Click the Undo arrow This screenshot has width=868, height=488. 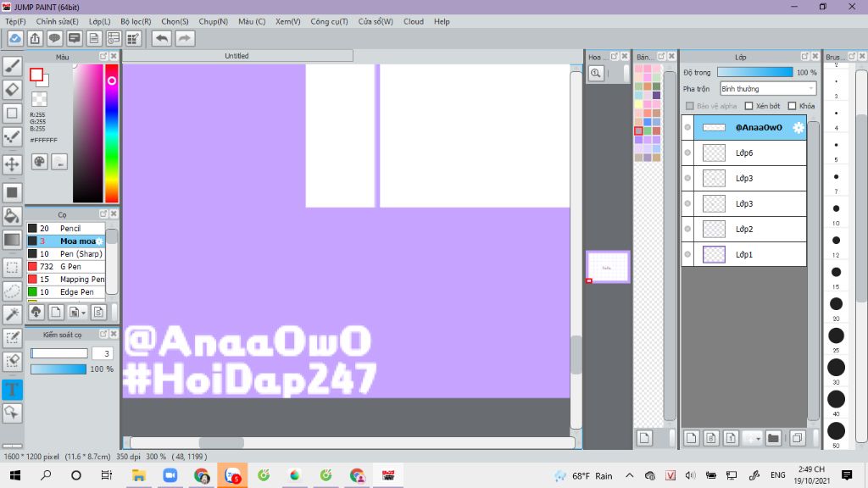[162, 38]
